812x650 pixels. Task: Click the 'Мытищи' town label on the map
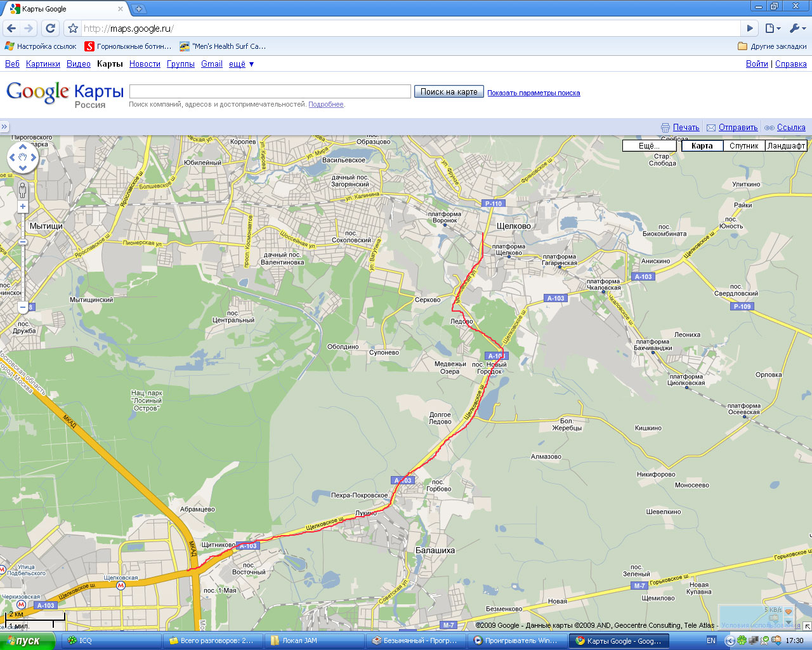pos(46,226)
